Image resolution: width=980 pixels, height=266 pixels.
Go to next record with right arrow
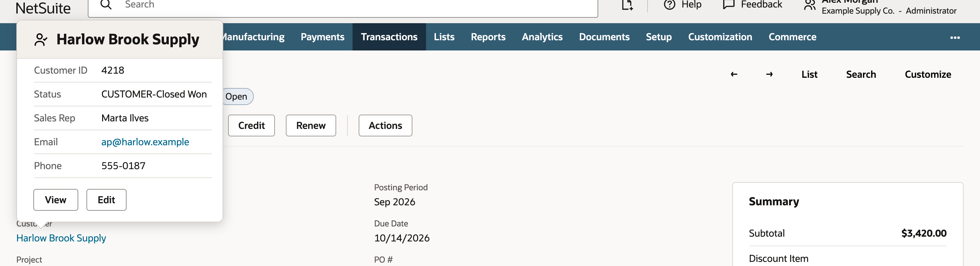769,74
